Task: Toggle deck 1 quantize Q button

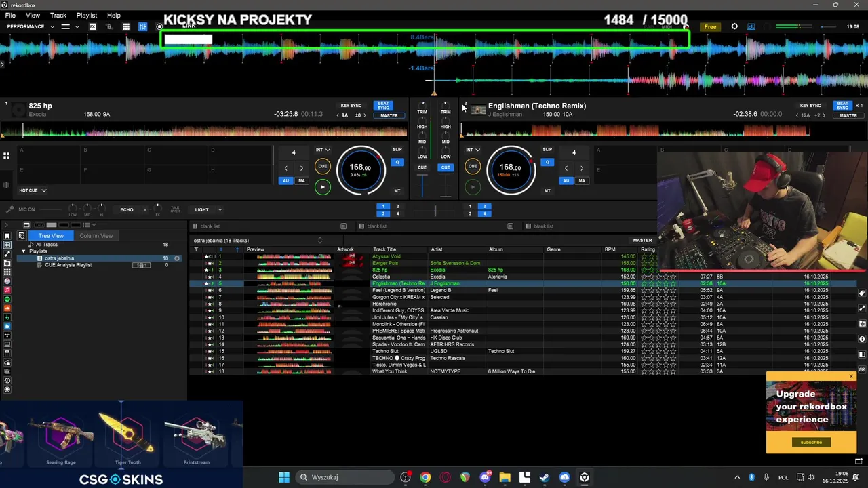Action: (x=397, y=162)
